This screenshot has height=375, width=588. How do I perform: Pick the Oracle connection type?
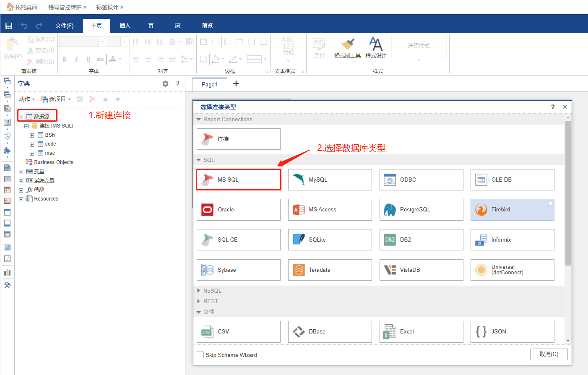click(x=238, y=210)
